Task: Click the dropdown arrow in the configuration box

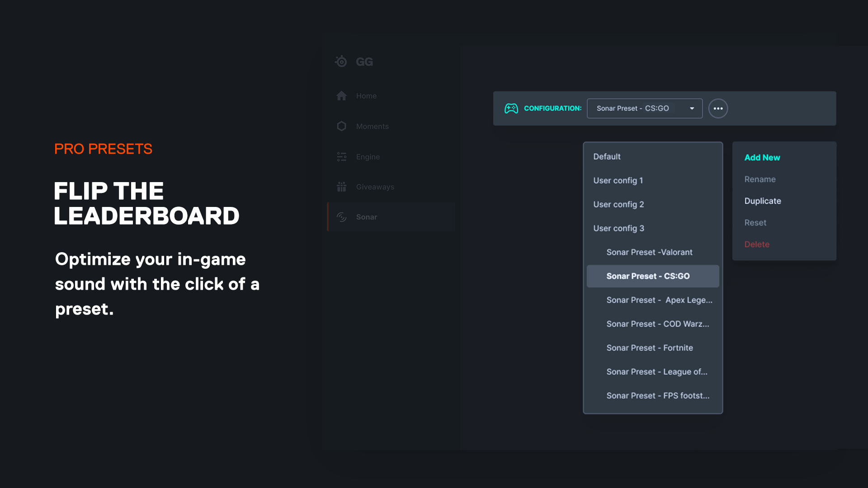Action: point(692,108)
